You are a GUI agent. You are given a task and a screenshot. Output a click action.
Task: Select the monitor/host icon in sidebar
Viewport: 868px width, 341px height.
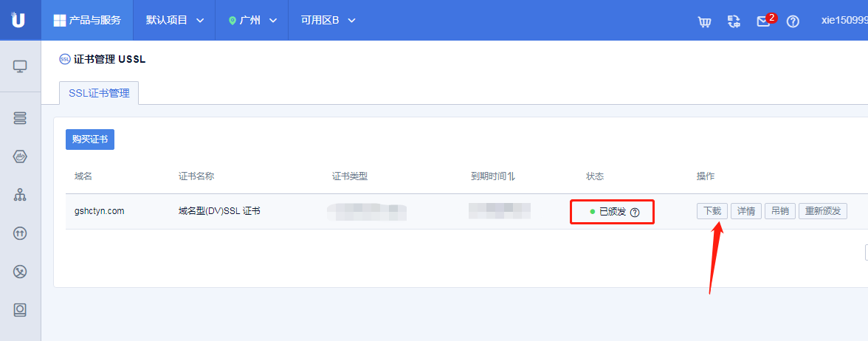coord(20,66)
